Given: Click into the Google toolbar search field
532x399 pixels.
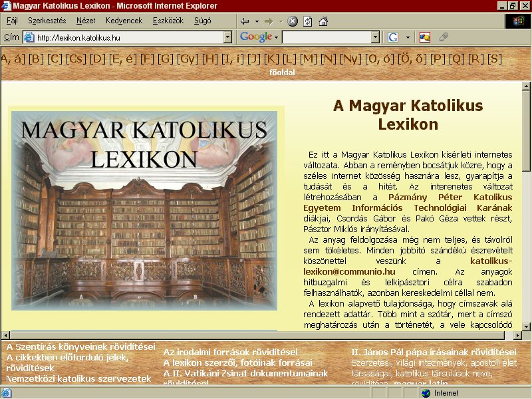Looking at the screenshot, I should pyautogui.click(x=327, y=37).
